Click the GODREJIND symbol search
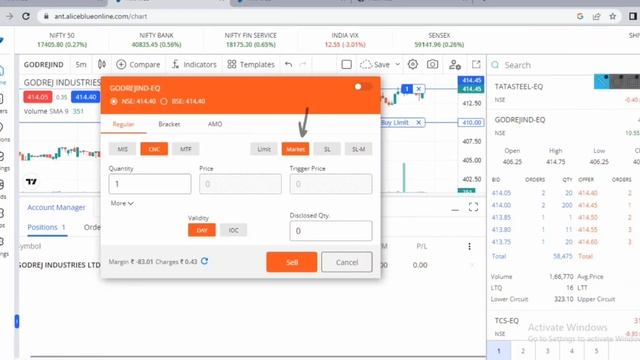Screen dimensions: 640x360 44,64
